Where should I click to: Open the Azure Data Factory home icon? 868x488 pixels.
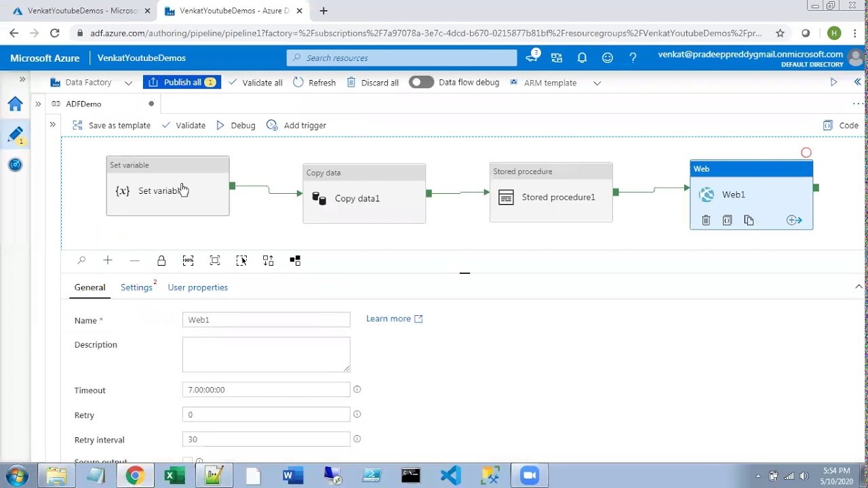(x=15, y=104)
